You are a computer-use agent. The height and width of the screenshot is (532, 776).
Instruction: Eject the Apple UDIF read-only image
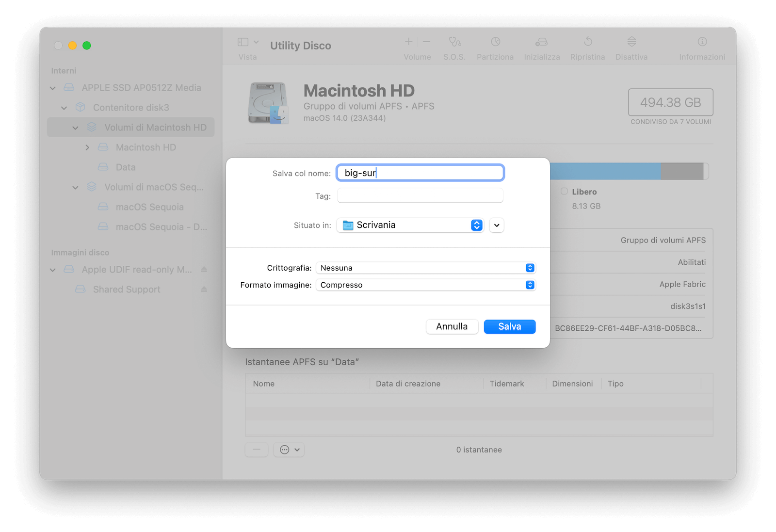pos(204,269)
